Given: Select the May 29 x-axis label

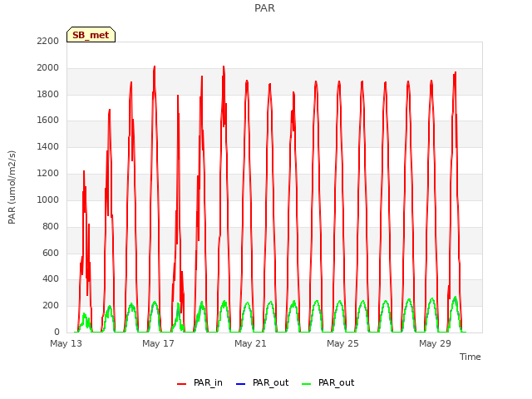Looking at the screenshot, I should click(x=435, y=343).
